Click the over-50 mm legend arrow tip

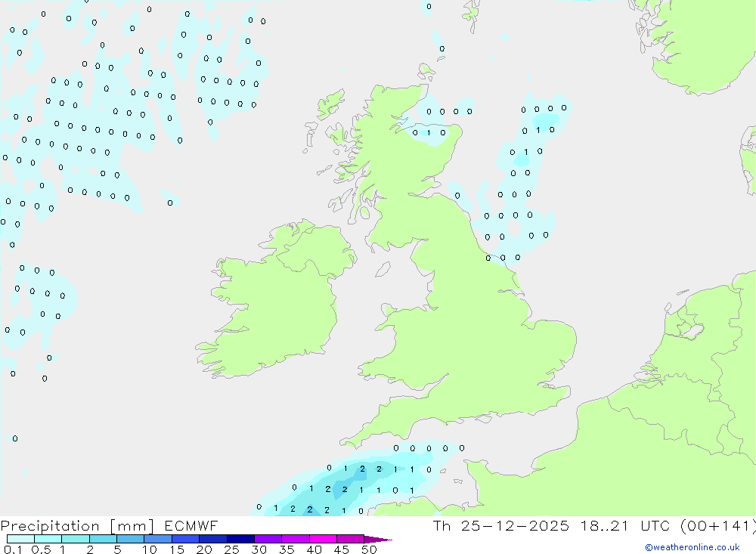(378, 540)
